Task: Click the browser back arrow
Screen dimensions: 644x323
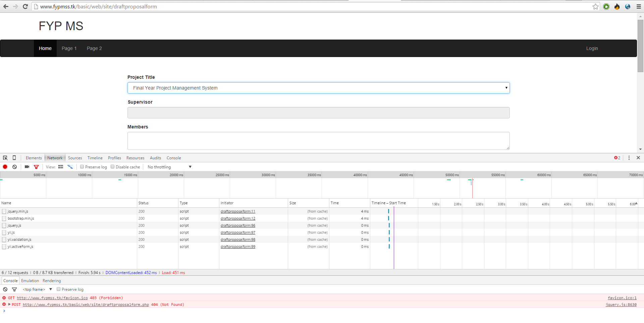Action: coord(6,6)
